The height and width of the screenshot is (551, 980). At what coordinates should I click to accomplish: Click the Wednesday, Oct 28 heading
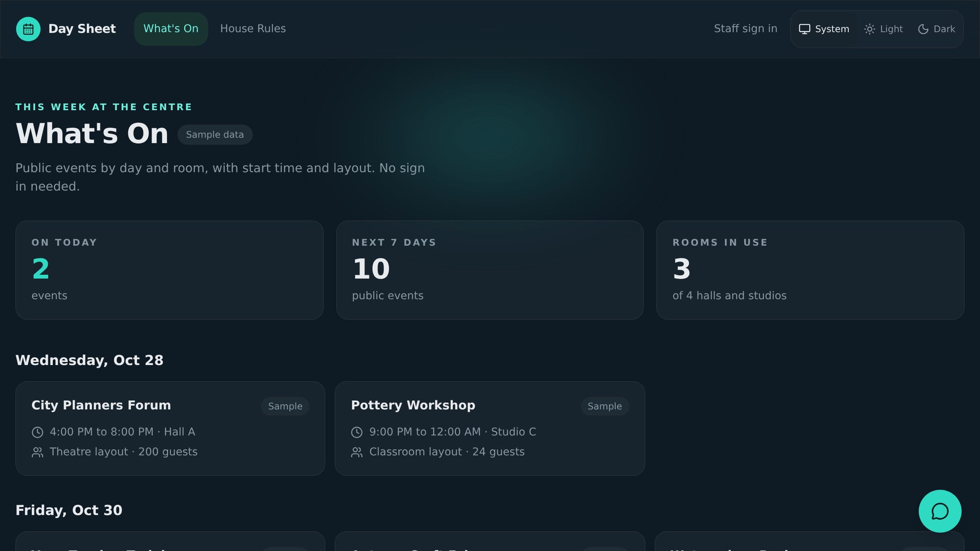click(x=90, y=360)
